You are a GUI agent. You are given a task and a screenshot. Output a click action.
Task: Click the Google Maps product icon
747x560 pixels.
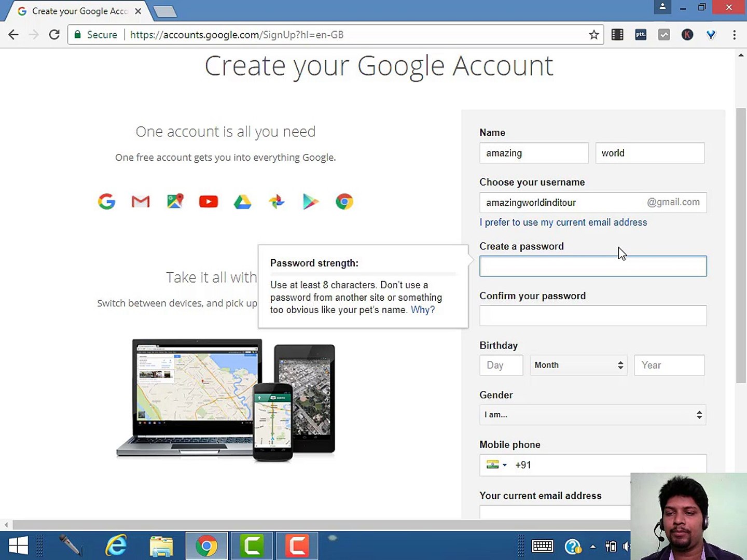coord(175,201)
